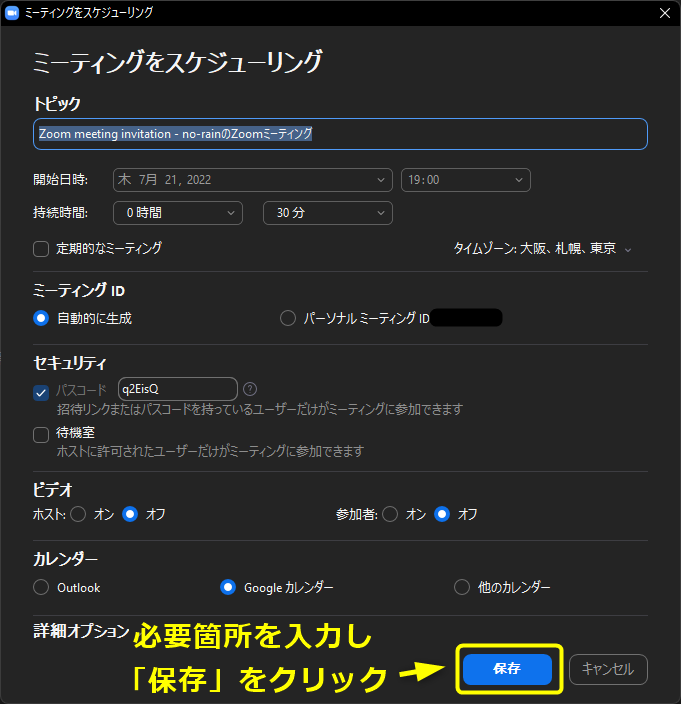The height and width of the screenshot is (704, 681).
Task: Enable the 定期的なミーティング checkbox
Action: pyautogui.click(x=41, y=249)
